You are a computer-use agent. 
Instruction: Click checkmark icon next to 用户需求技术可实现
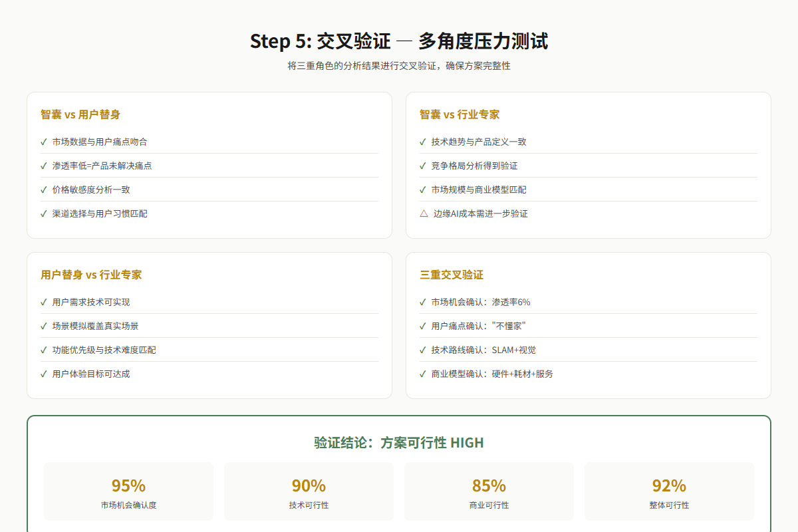coord(44,302)
